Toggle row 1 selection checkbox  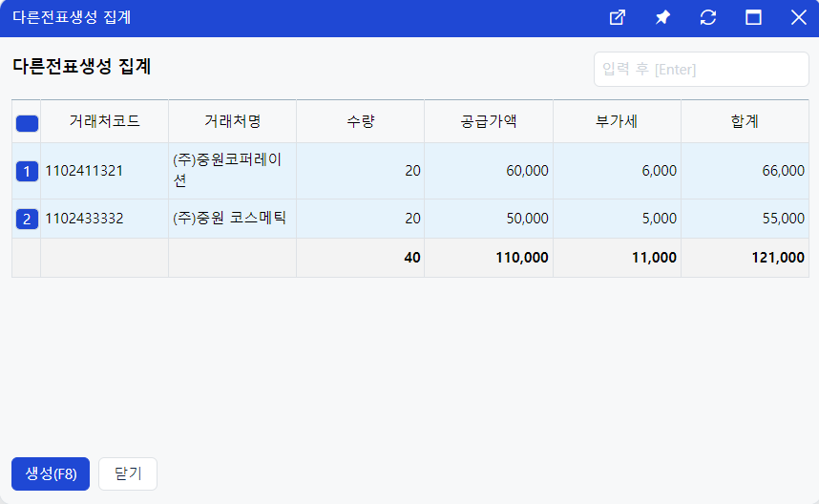(x=27, y=171)
